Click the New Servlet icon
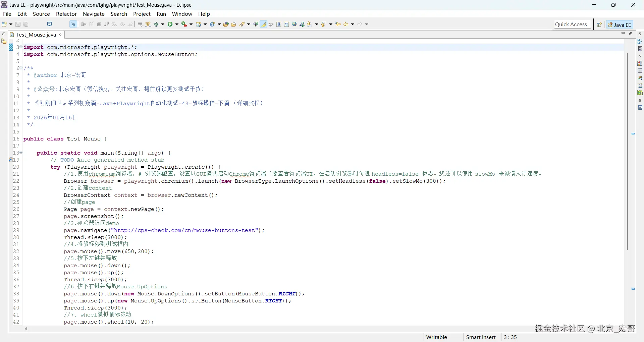 pos(212,24)
